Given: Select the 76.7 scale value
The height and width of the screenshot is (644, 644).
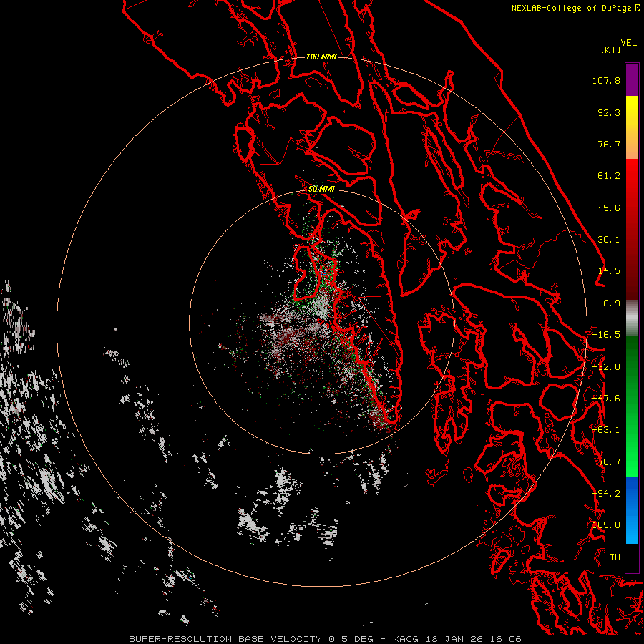Looking at the screenshot, I should point(609,144).
